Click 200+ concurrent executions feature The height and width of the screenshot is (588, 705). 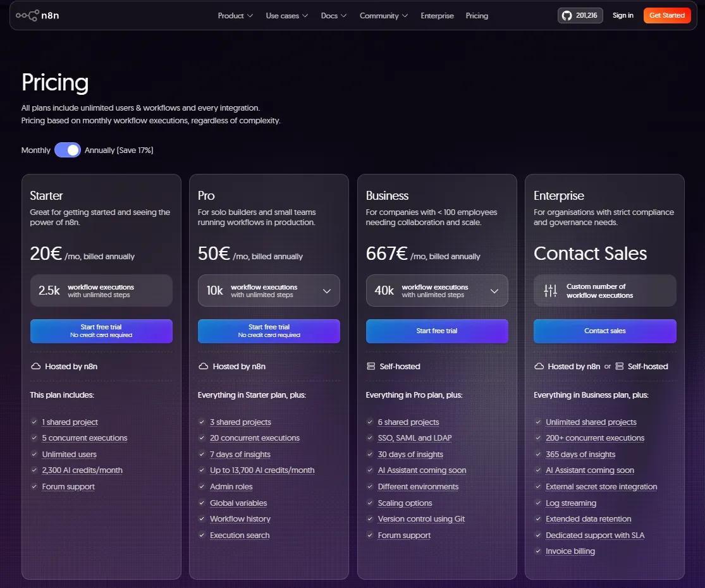[595, 438]
